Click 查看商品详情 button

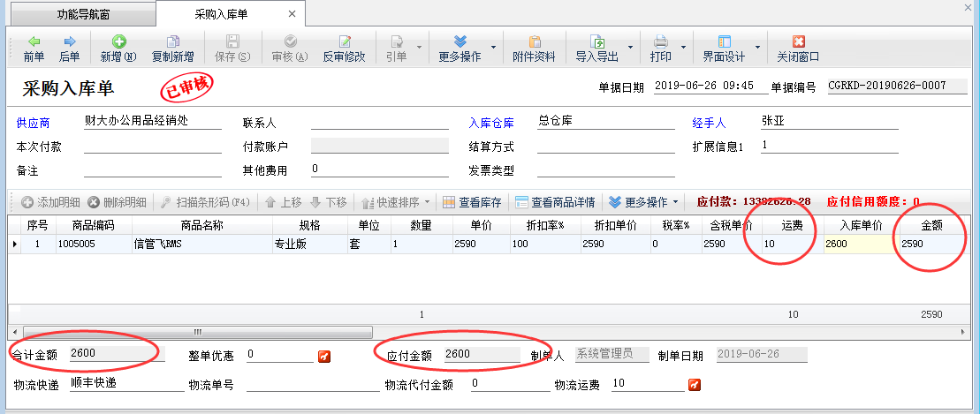555,202
